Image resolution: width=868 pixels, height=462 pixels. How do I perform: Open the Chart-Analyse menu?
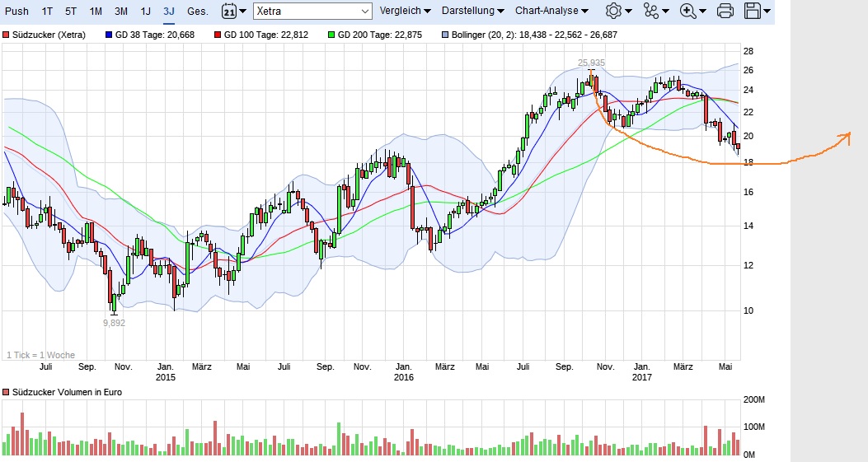tap(551, 11)
